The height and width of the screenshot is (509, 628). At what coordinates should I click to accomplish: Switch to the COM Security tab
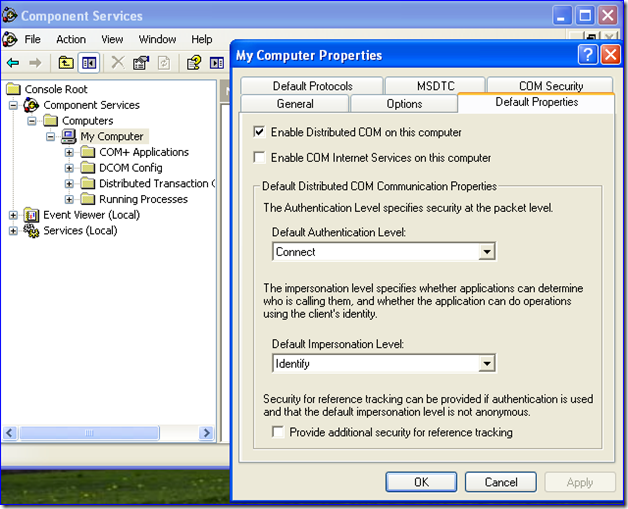coord(551,86)
